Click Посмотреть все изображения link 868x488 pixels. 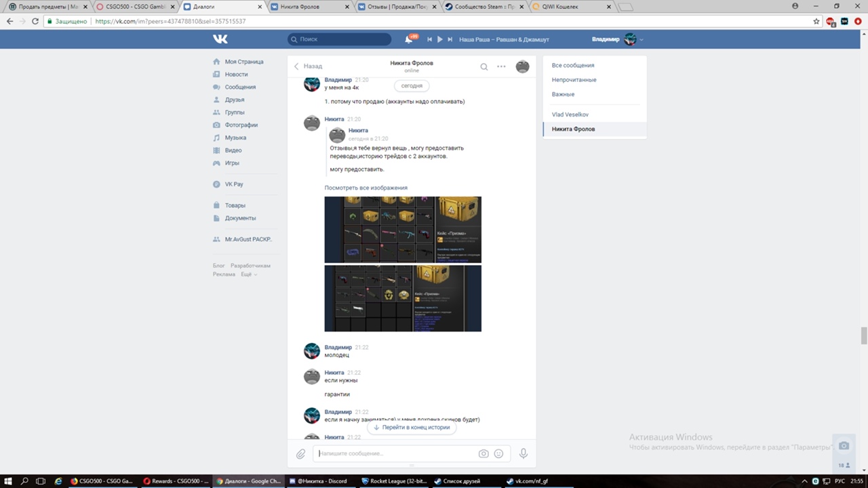tap(366, 188)
